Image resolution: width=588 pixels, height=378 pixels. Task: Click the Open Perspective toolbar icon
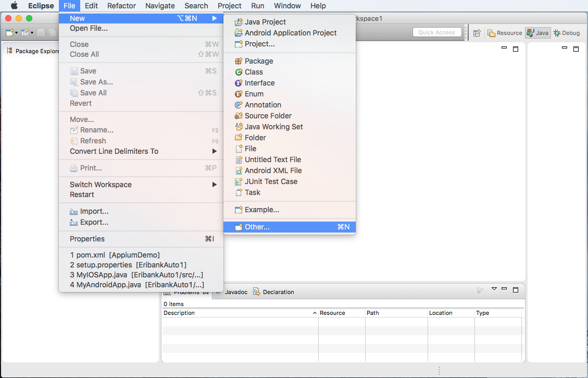point(477,33)
